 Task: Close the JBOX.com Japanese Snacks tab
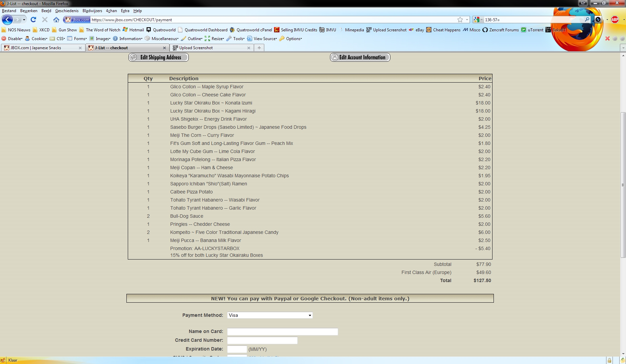click(80, 48)
